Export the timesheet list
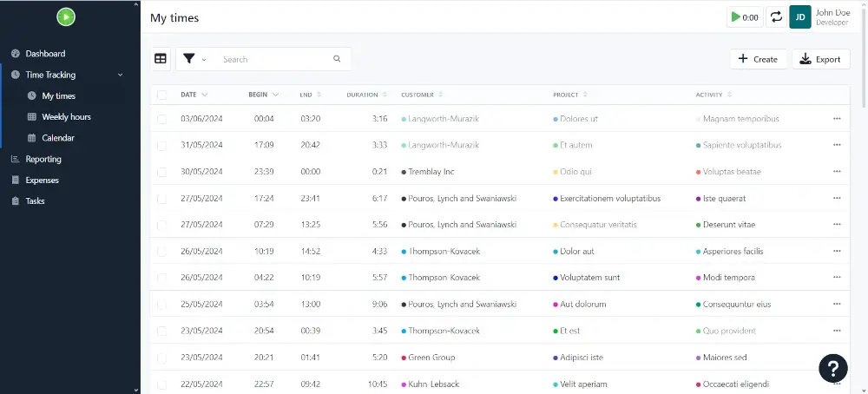 coord(821,59)
